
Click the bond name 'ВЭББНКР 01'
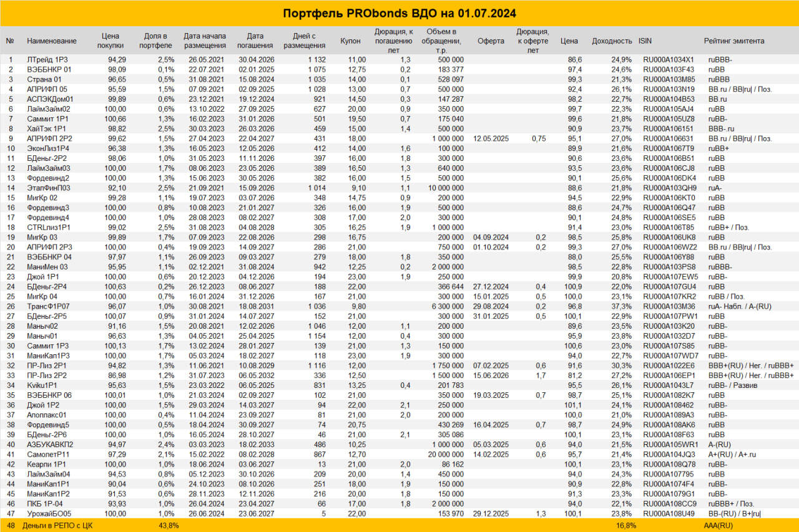point(49,69)
